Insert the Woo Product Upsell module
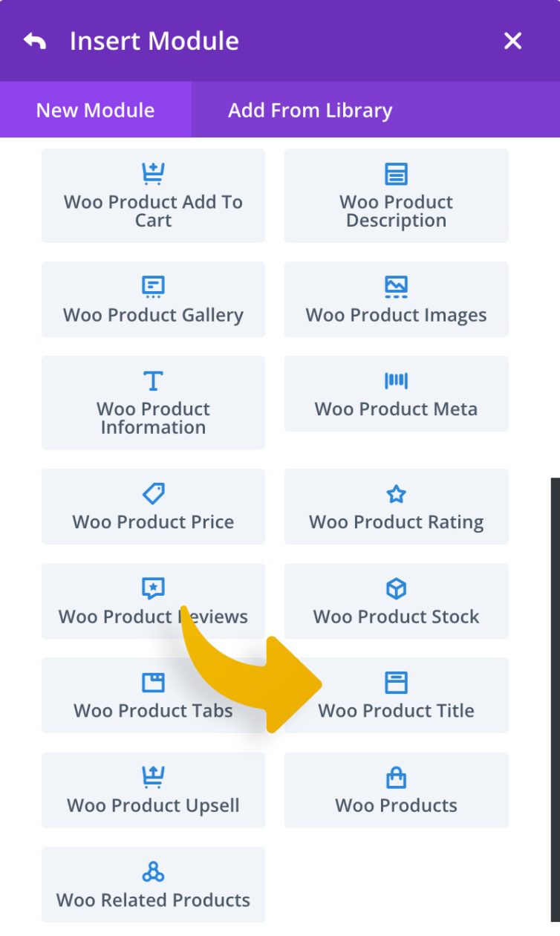Image resolution: width=560 pixels, height=936 pixels. point(153,790)
